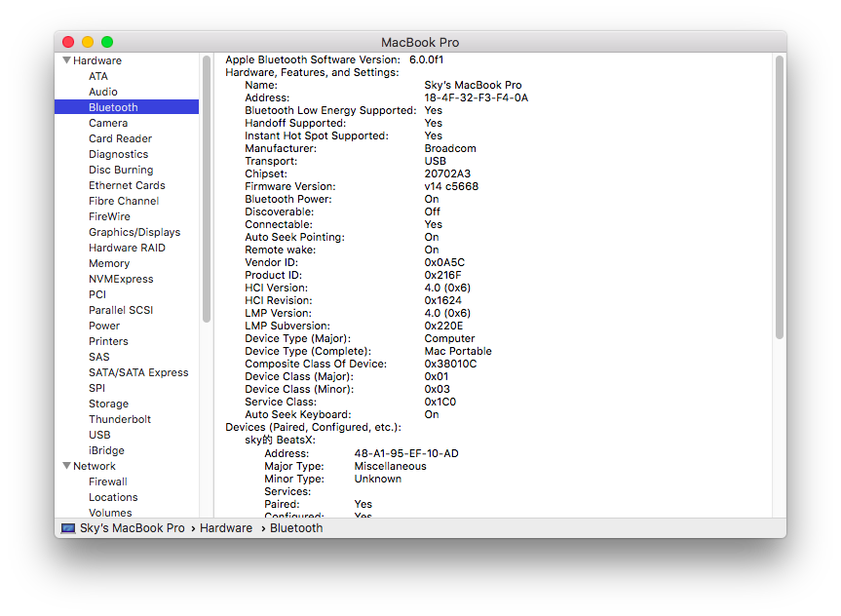The height and width of the screenshot is (616, 841).
Task: Open FireWire hardware entry
Action: point(109,216)
